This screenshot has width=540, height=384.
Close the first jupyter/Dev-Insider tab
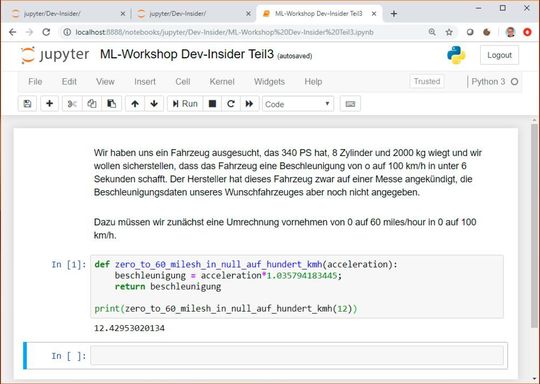pos(123,14)
